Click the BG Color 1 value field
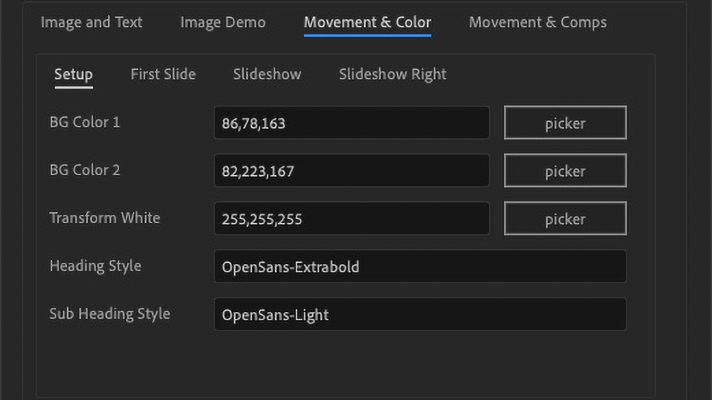 tap(352, 123)
